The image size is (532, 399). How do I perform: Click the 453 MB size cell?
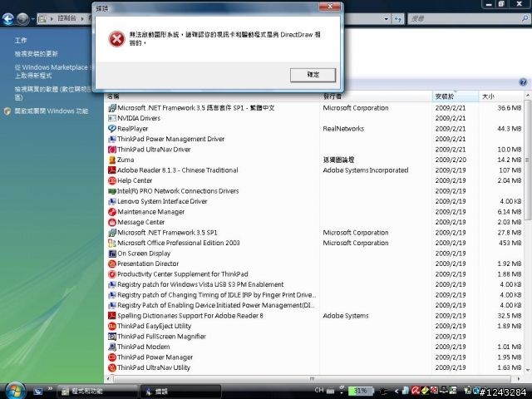click(510, 243)
